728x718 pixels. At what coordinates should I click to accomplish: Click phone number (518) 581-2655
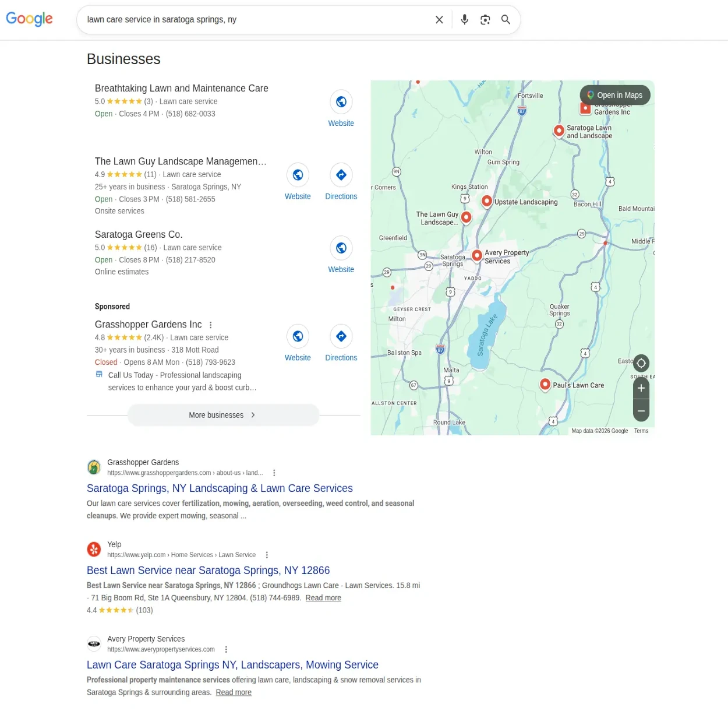190,199
